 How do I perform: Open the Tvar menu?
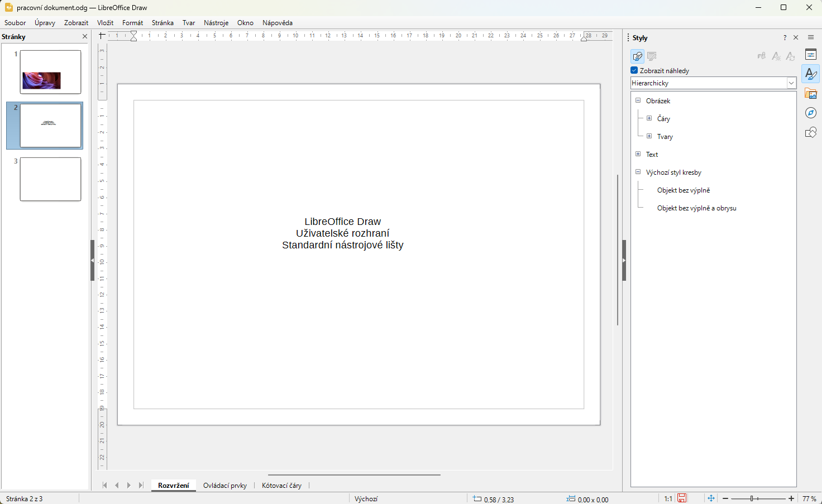click(189, 23)
